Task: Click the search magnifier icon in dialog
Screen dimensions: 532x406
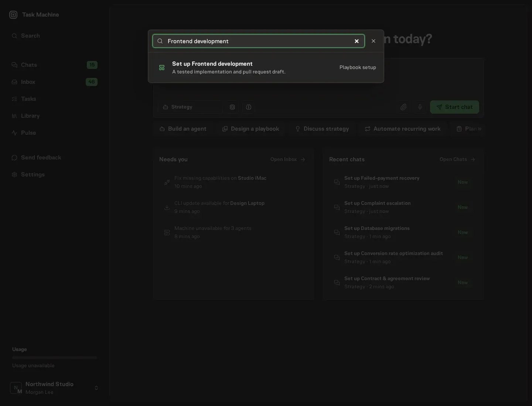Action: (160, 41)
